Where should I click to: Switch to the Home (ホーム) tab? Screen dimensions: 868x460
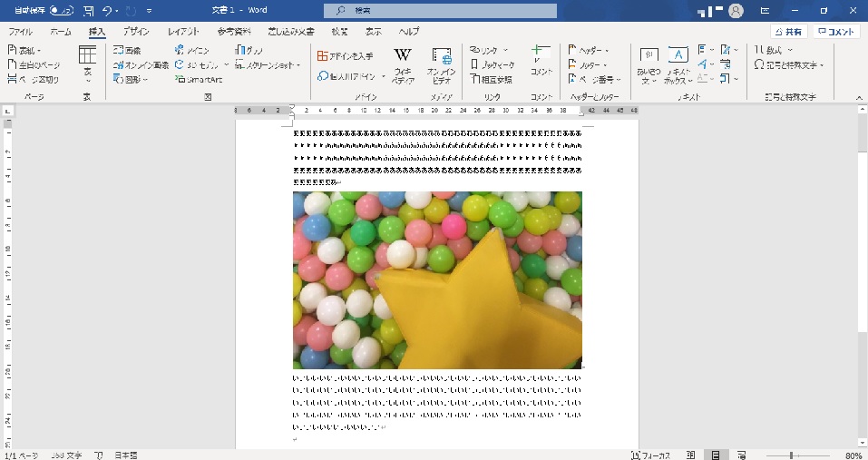(61, 31)
